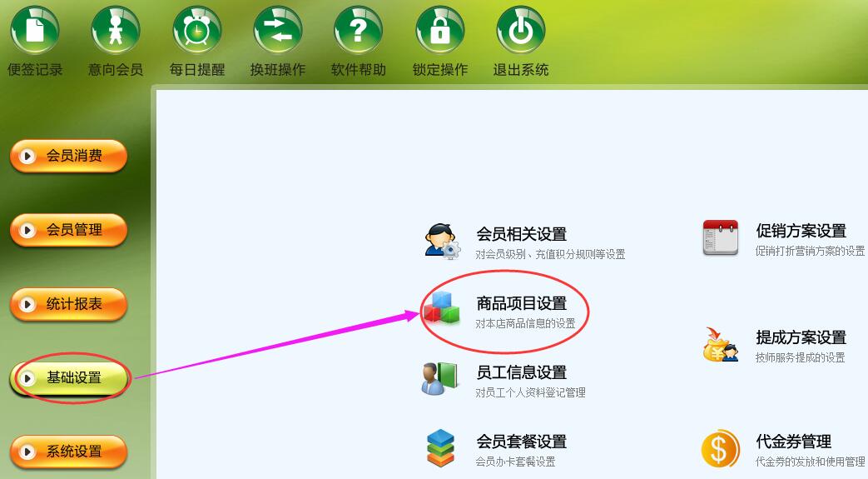Screen dimensions: 868x479
Task: Click the 会员相关设置 user gear icon
Action: pos(442,241)
